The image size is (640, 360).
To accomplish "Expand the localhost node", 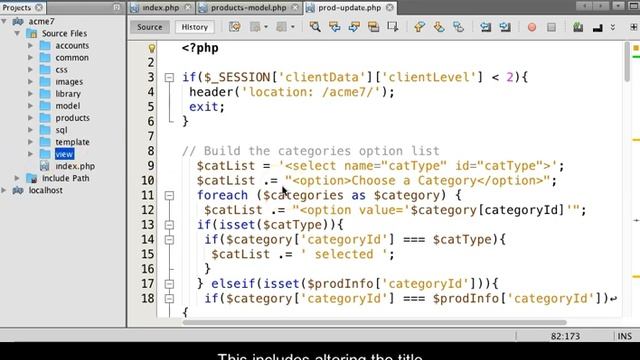I will coord(4,190).
